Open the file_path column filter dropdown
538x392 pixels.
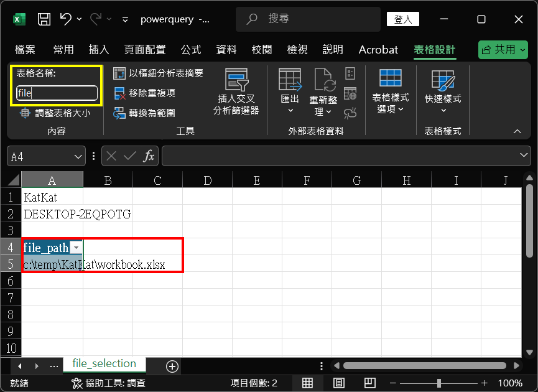pyautogui.click(x=76, y=248)
